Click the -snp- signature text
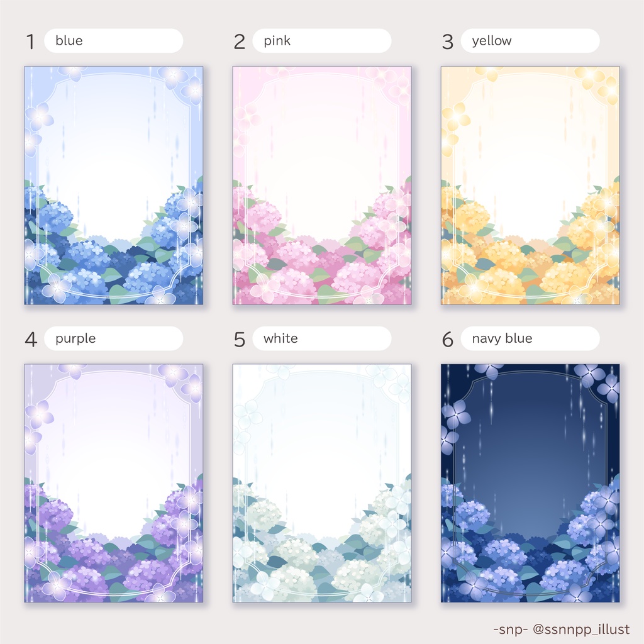The image size is (644, 644). (x=511, y=629)
